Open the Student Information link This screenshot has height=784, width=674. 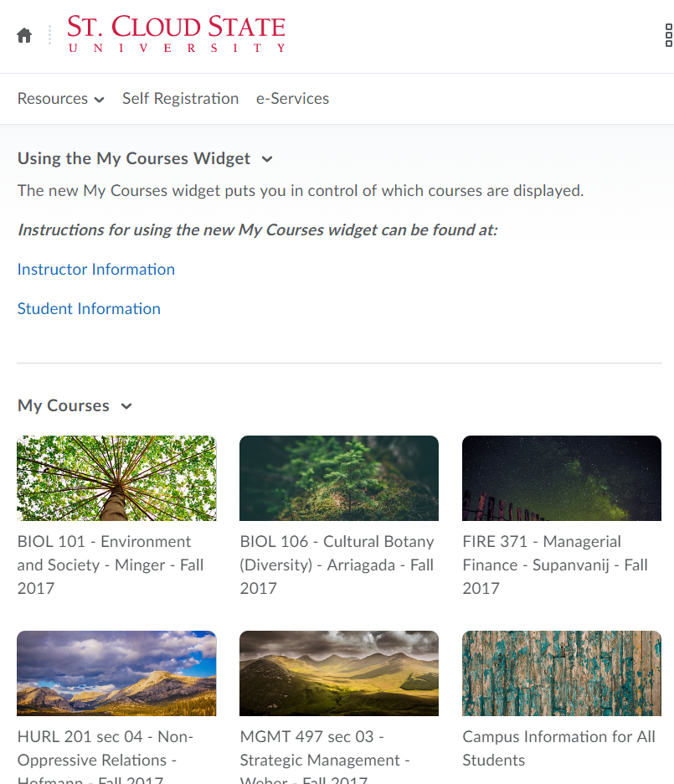[89, 308]
